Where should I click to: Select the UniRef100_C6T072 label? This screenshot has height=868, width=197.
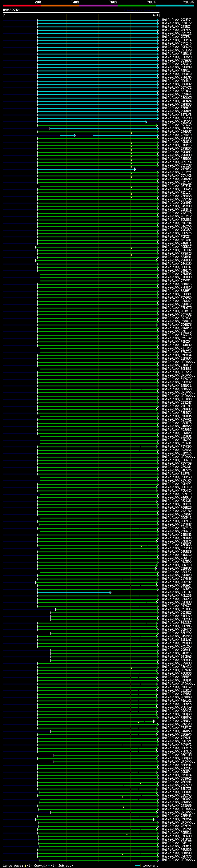pos(176,88)
